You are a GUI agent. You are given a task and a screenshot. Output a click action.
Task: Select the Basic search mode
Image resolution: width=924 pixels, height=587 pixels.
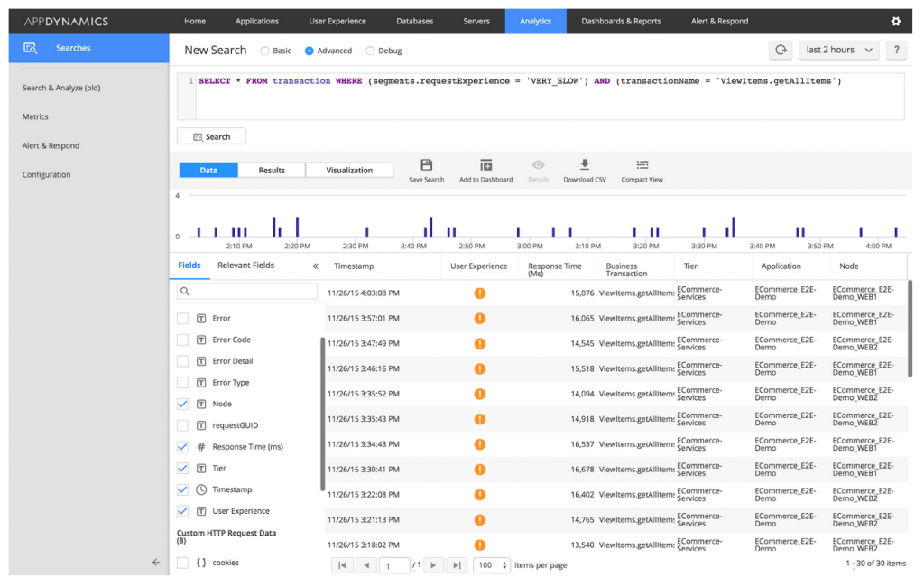tap(264, 51)
